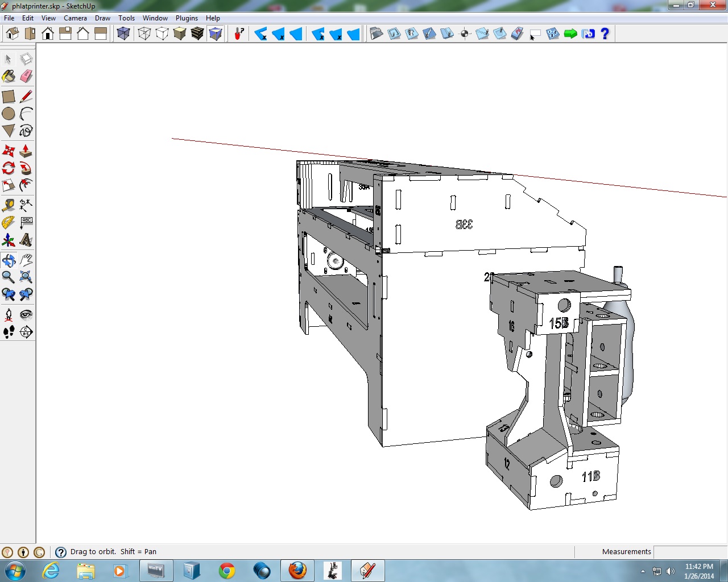Click the Draw menu
The image size is (728, 582).
[x=102, y=18]
